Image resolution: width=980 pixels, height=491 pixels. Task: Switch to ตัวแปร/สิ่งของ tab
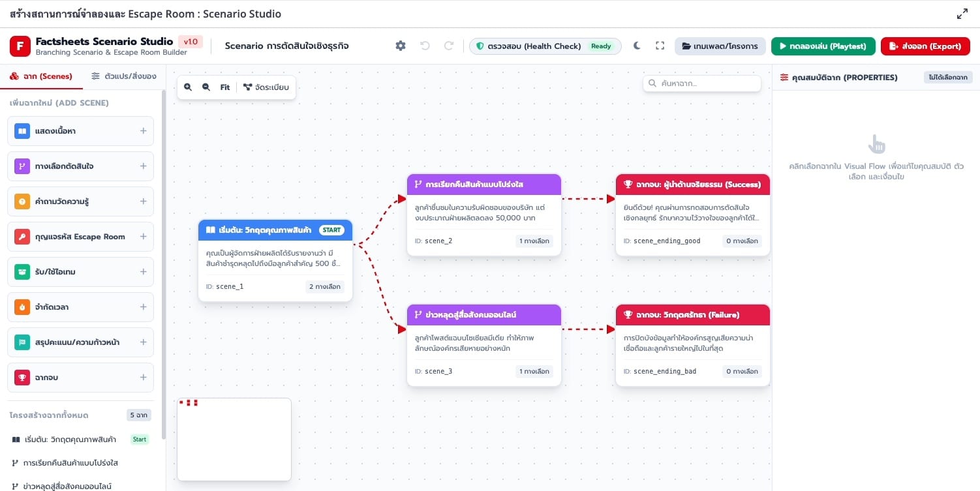[124, 76]
